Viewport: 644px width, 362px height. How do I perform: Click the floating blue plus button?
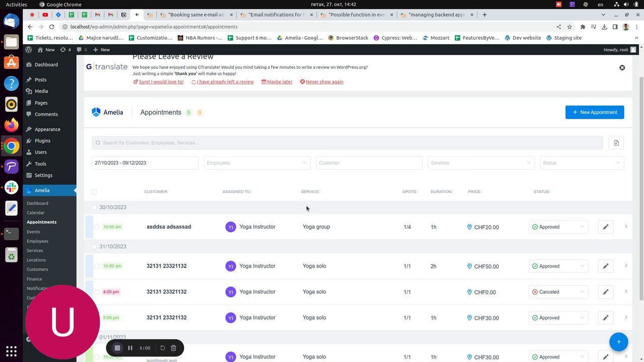(619, 342)
